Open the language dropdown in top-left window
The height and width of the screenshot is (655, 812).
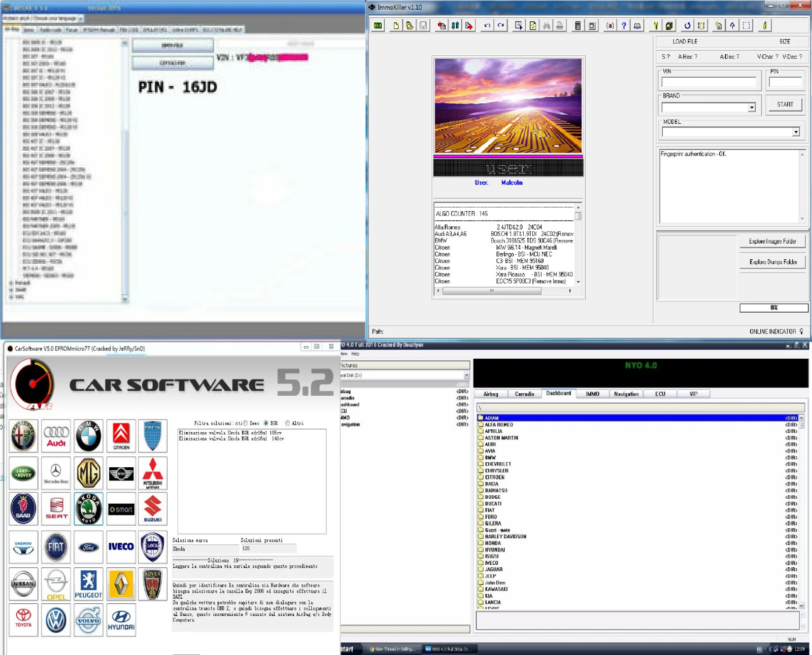click(x=80, y=18)
